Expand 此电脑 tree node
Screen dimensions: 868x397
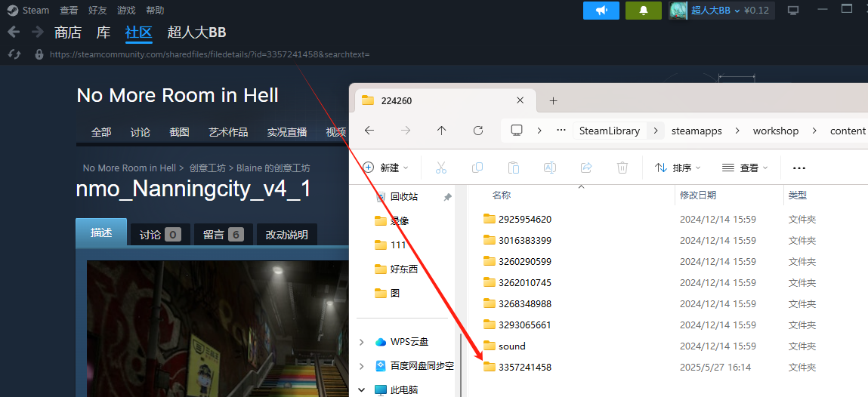click(x=362, y=389)
